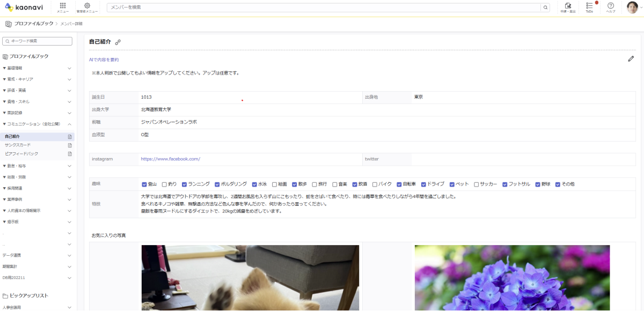Screen dimensions: 644x311
Task: Go to プロファイルブック breadcrumb link
Action: 34,24
